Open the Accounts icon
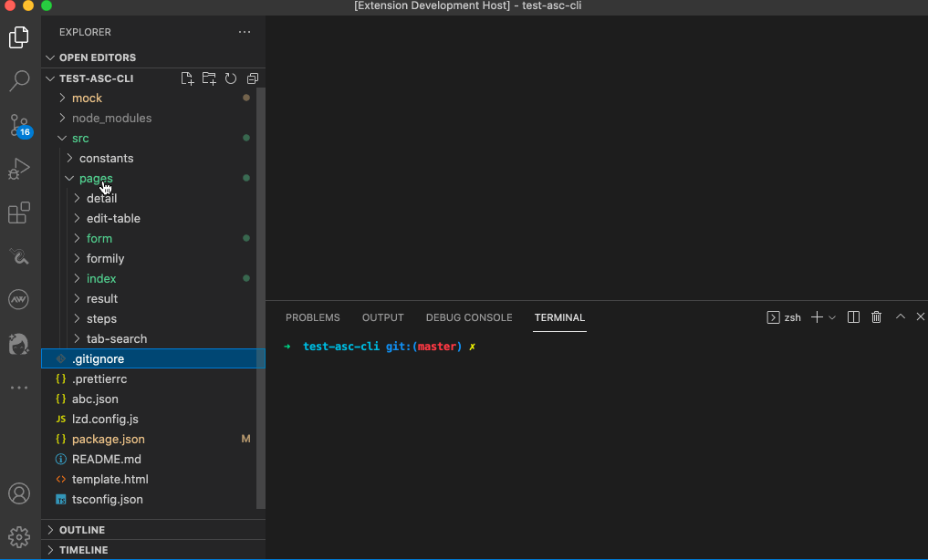The image size is (928, 560). (19, 493)
